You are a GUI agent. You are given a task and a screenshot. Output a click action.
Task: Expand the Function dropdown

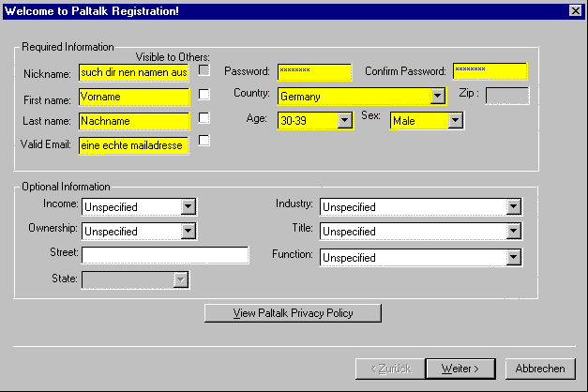click(x=514, y=257)
